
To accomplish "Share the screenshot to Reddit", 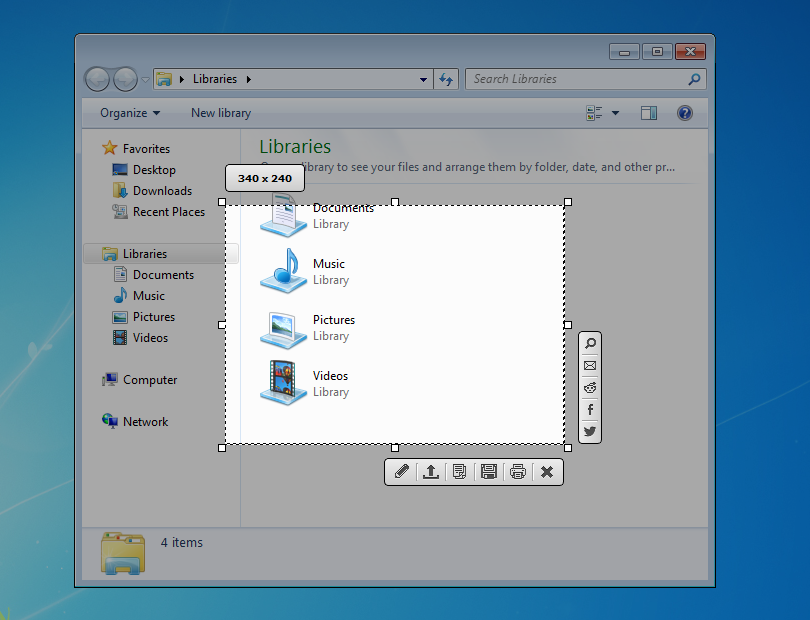I will [x=589, y=387].
